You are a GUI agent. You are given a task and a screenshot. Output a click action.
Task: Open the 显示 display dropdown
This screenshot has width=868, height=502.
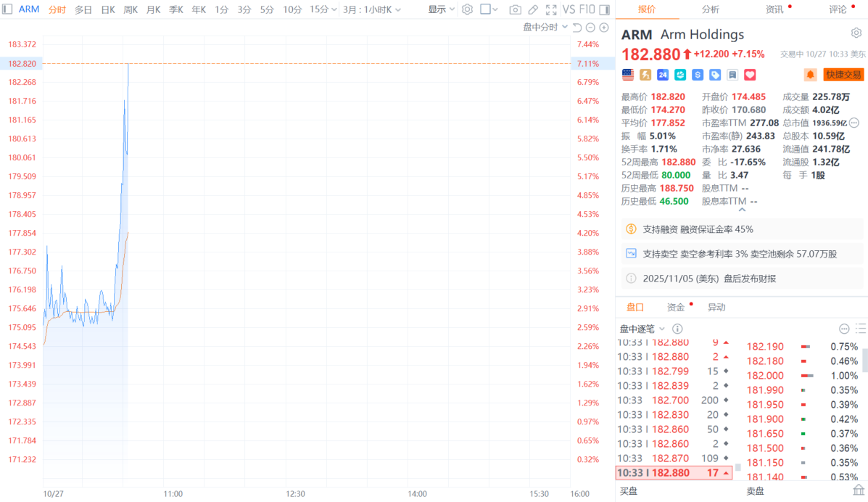point(441,9)
